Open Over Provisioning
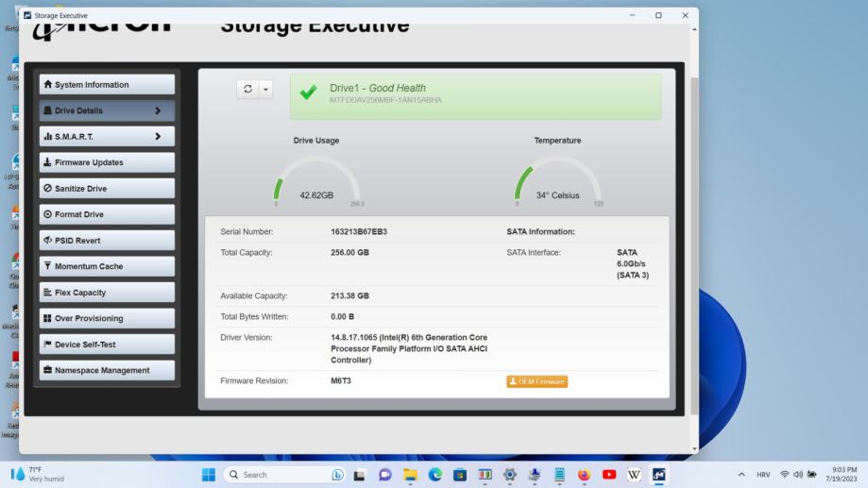This screenshot has height=488, width=868. pyautogui.click(x=107, y=319)
